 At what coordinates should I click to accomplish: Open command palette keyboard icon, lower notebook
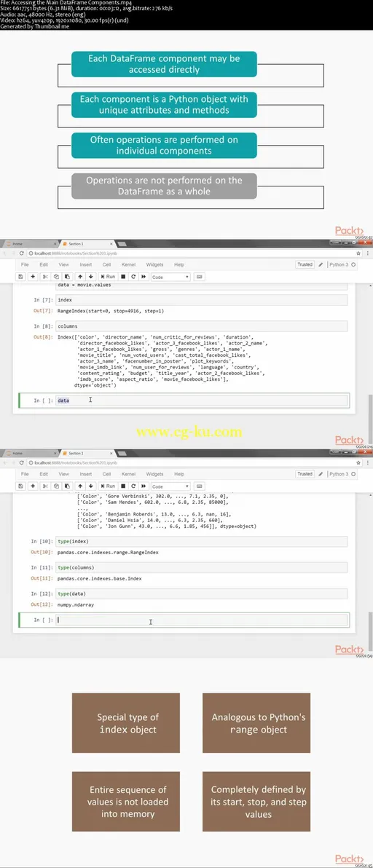tap(199, 486)
